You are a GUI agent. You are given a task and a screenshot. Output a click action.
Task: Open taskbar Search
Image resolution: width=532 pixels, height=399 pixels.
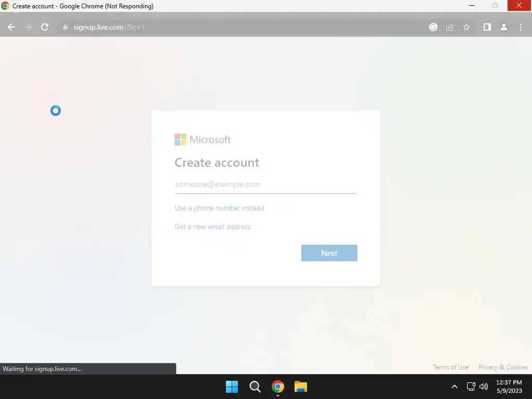point(255,387)
